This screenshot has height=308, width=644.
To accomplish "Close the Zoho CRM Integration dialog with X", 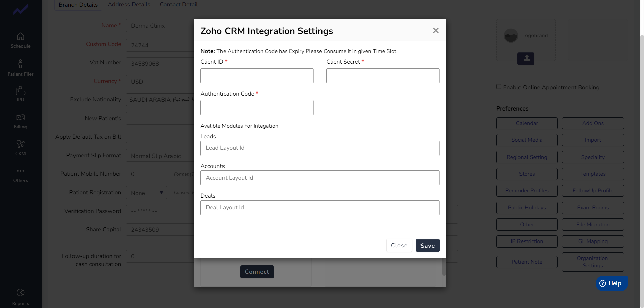I will [436, 31].
